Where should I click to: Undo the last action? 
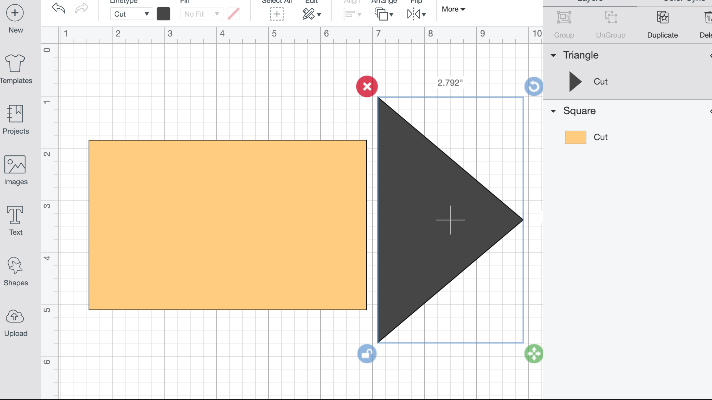coord(58,8)
